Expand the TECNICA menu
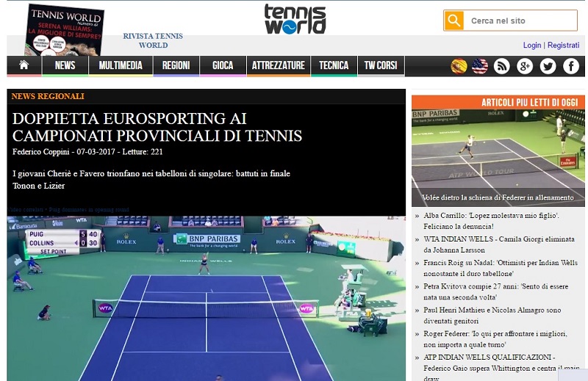The image size is (588, 381). [x=334, y=65]
